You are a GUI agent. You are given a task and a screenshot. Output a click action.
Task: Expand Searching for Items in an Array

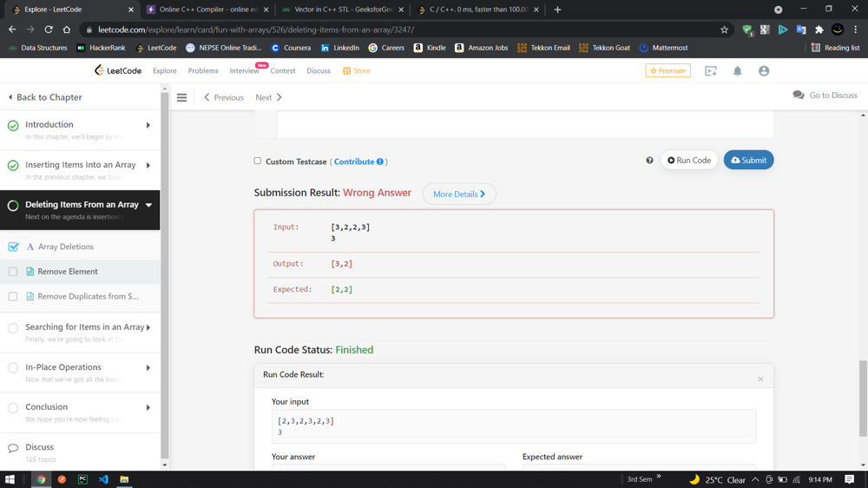148,327
